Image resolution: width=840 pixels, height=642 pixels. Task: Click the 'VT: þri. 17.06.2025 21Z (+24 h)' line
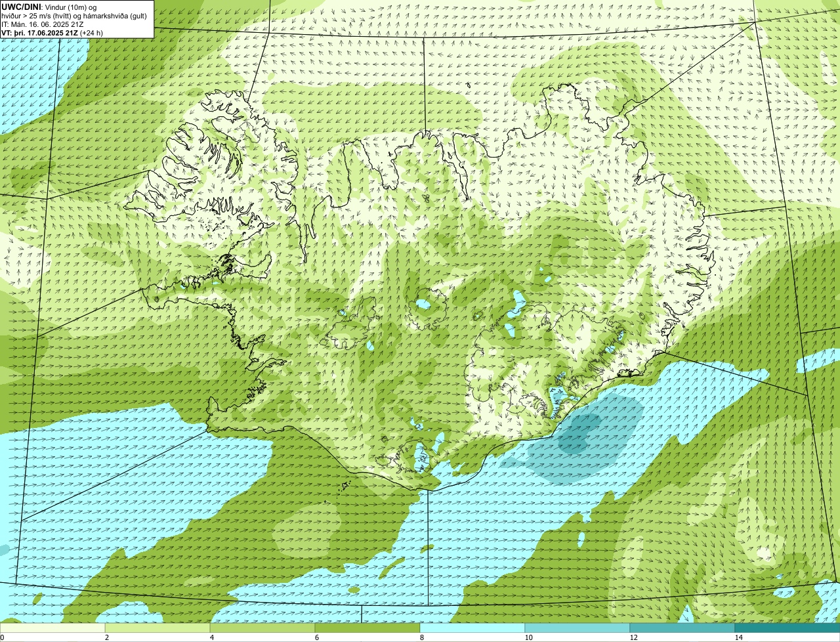[52, 32]
